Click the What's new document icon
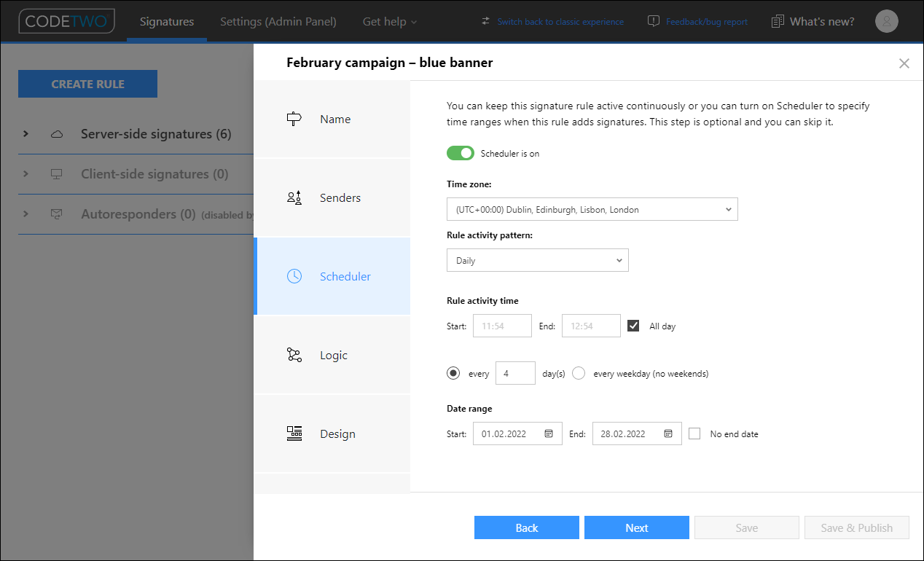924x561 pixels. pyautogui.click(x=778, y=21)
